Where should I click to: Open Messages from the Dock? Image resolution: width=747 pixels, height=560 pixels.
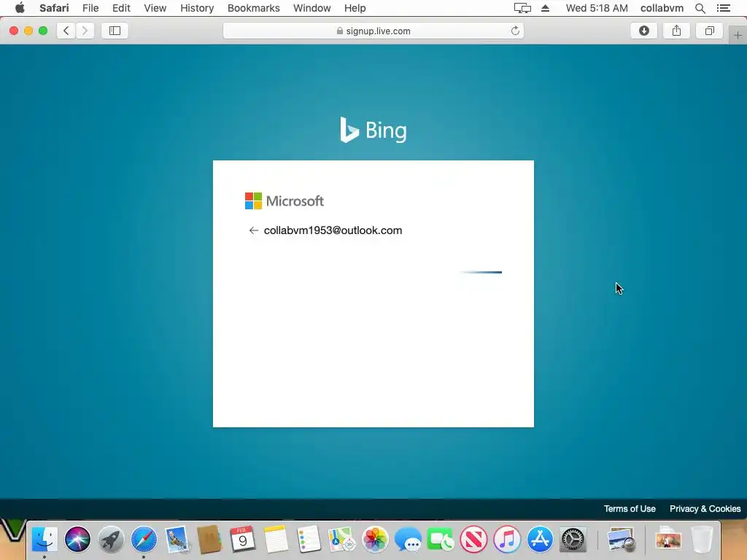(x=408, y=540)
